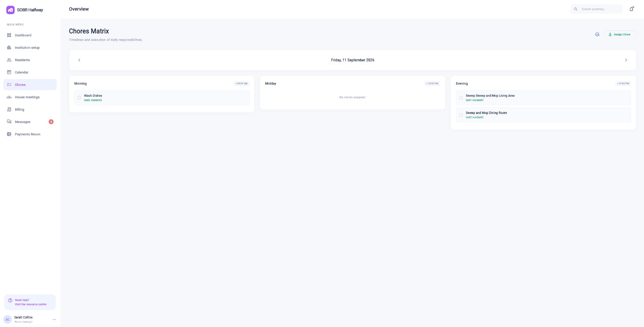644x327 pixels.
Task: Click the blue check icon beside Assign Chore
Action: coord(597,34)
